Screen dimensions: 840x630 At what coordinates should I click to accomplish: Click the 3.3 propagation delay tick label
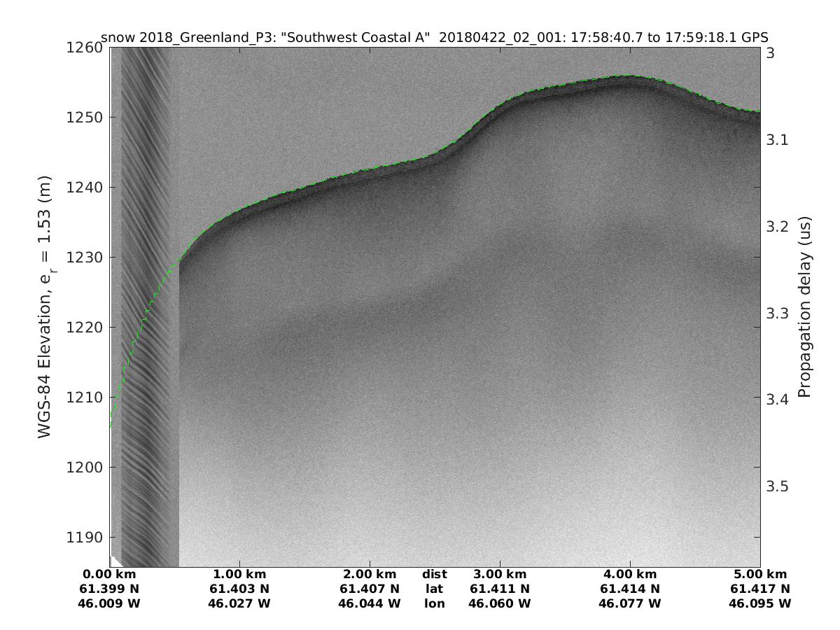coord(777,313)
